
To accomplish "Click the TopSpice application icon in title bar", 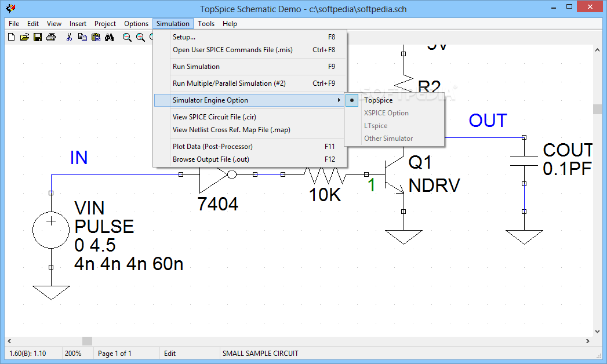I will [10, 8].
